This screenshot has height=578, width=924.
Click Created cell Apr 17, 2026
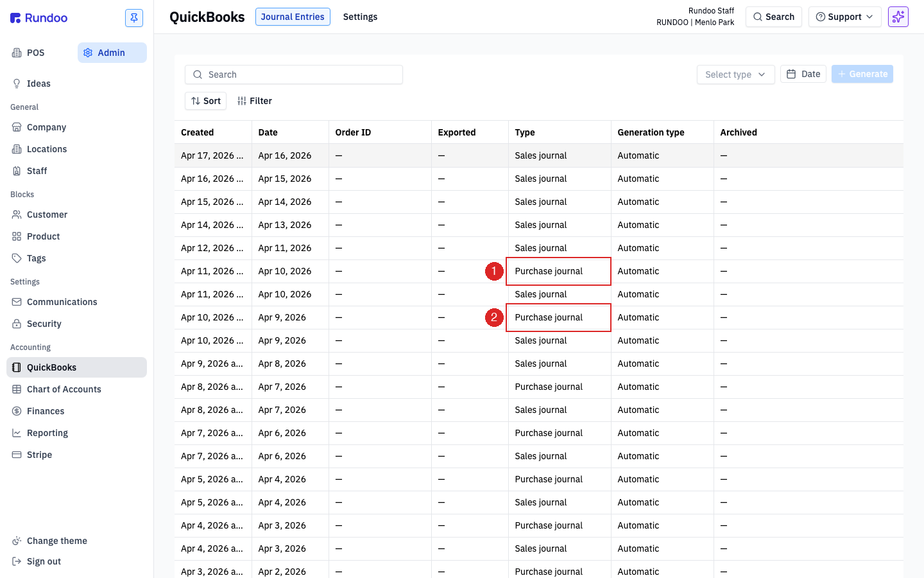(212, 155)
